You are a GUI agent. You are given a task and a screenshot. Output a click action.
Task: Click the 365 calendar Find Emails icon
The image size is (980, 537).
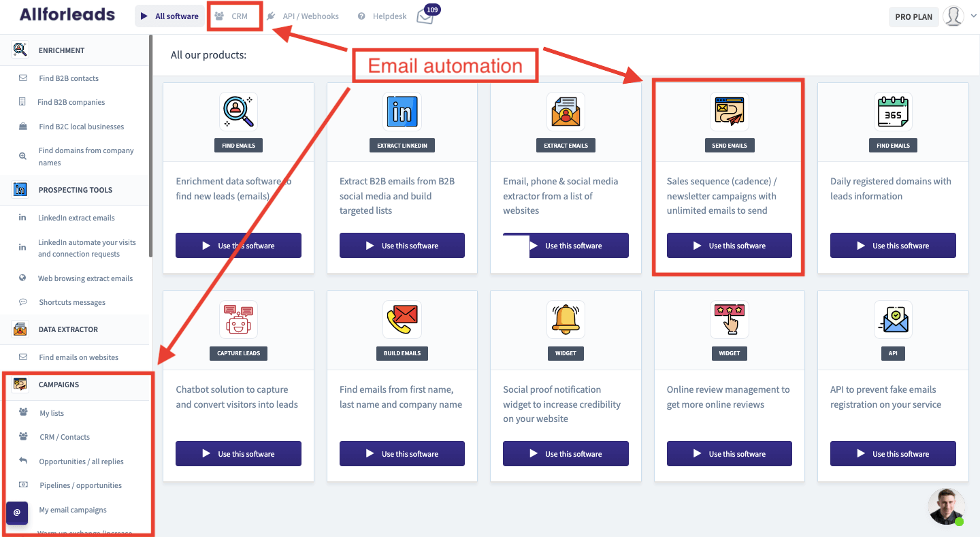893,112
